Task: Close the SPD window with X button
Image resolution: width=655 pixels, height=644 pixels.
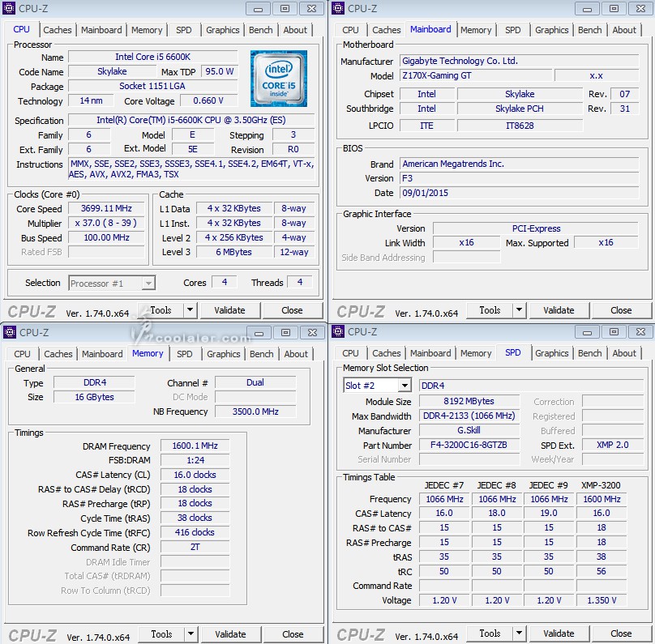Action: pos(640,332)
